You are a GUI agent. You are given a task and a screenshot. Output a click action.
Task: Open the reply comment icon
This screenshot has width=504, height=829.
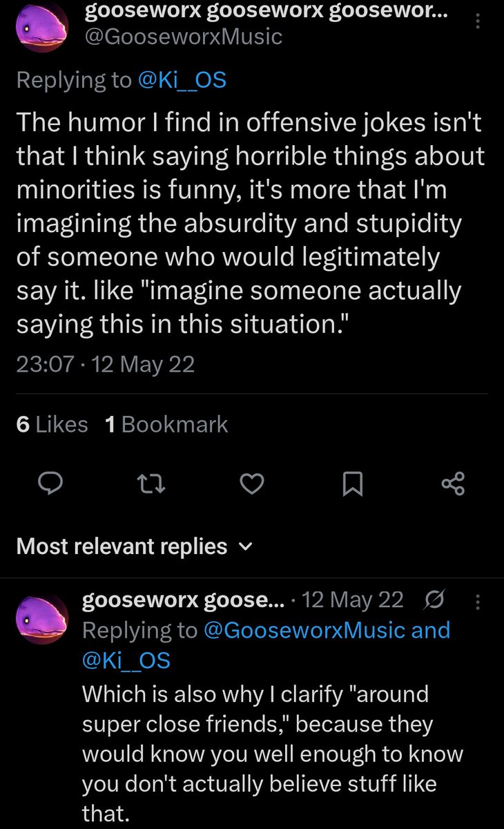[x=50, y=486]
